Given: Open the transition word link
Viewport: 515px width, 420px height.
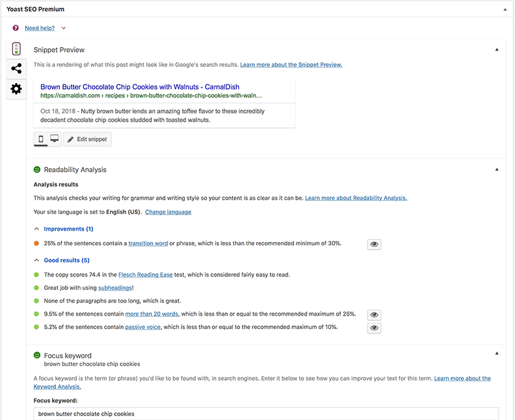Looking at the screenshot, I should click(x=148, y=243).
